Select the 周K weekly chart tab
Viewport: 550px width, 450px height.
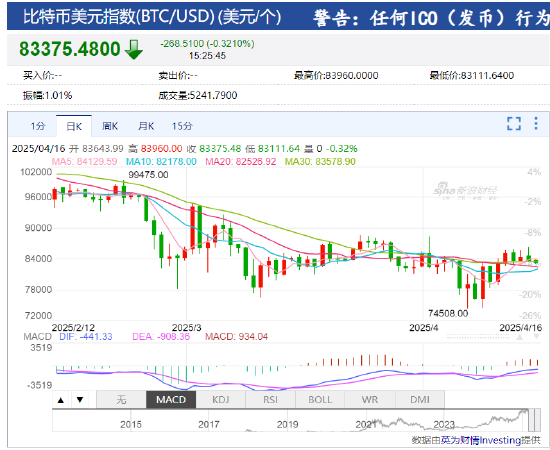pos(110,126)
